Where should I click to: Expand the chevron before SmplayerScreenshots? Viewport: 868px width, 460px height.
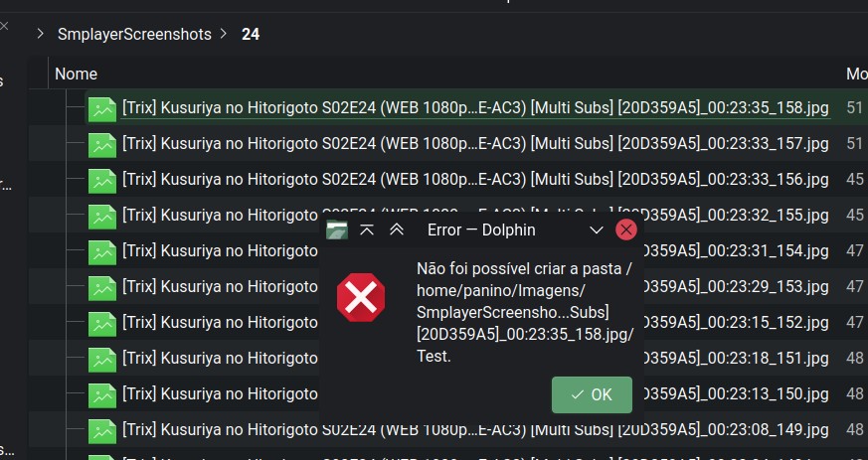point(40,34)
